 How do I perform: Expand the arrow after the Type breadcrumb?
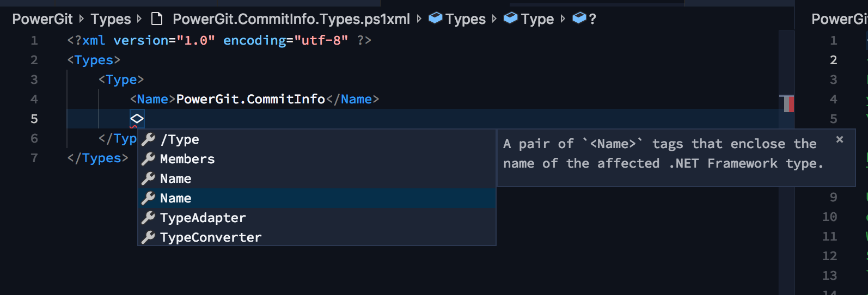[563, 19]
